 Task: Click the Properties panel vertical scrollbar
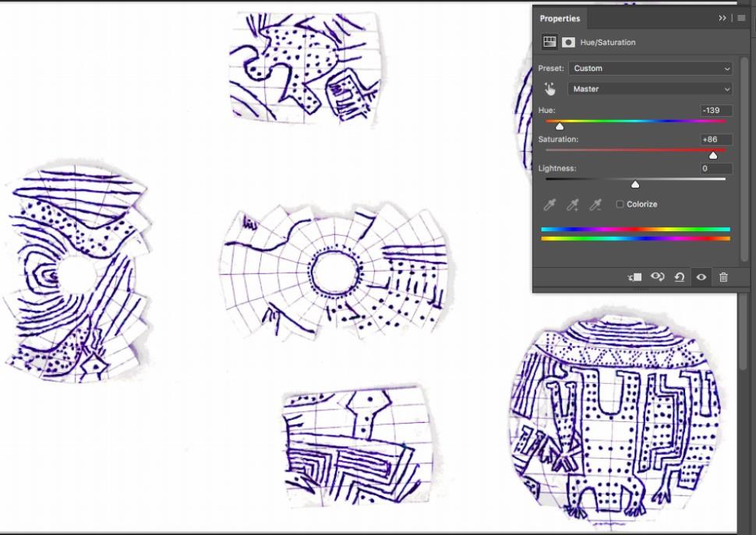(744, 159)
